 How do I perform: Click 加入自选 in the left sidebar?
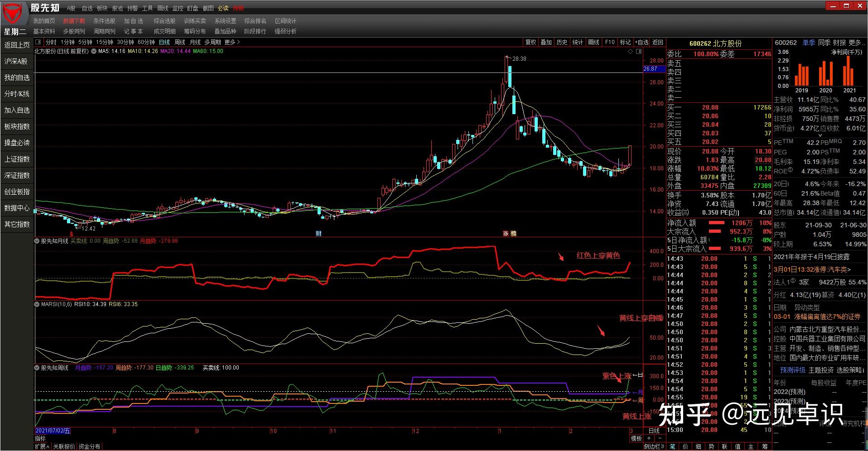(x=17, y=110)
